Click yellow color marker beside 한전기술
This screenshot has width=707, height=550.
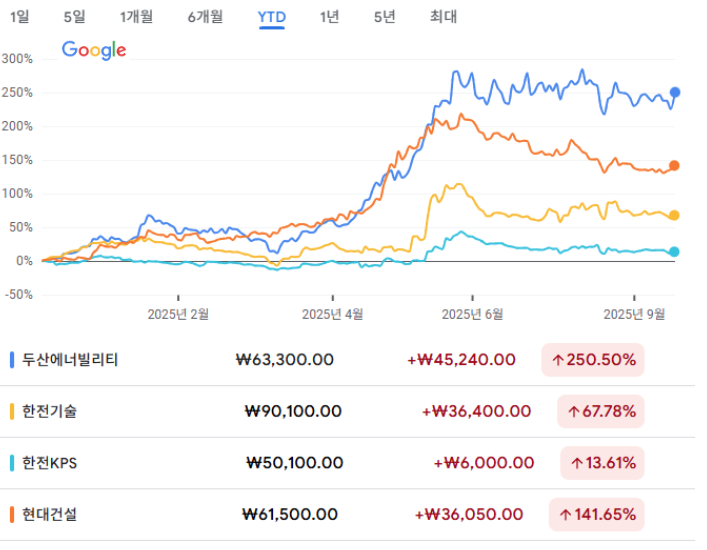11,411
